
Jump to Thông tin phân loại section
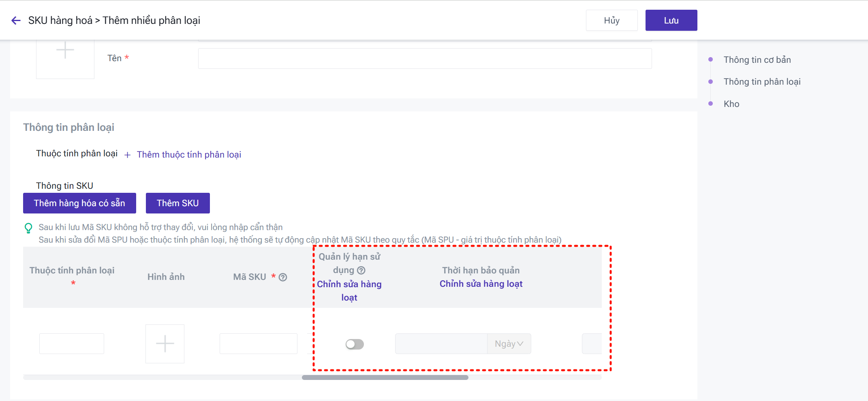click(x=762, y=82)
